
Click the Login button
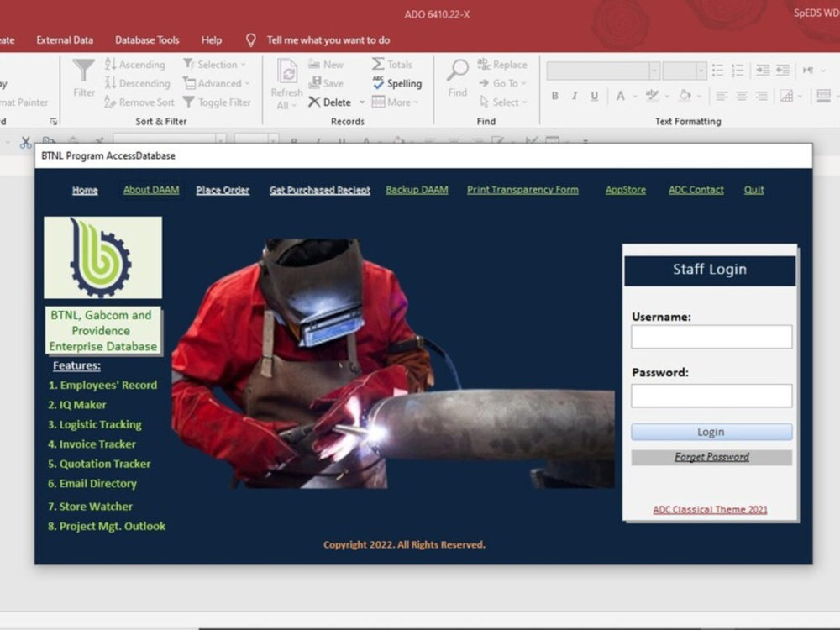711,432
